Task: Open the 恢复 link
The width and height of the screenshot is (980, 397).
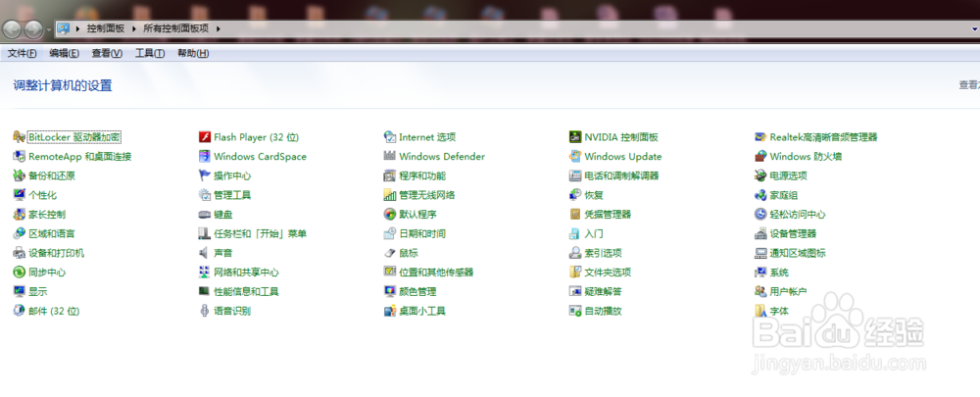Action: (594, 196)
